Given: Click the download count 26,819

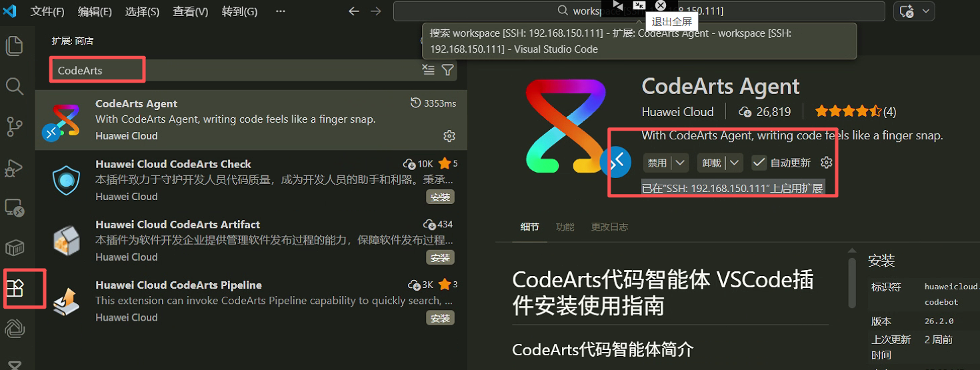Looking at the screenshot, I should (x=765, y=111).
